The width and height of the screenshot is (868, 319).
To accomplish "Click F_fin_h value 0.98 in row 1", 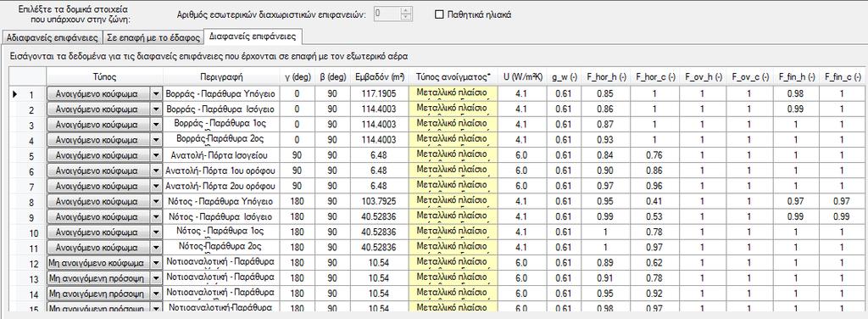I will (x=795, y=94).
